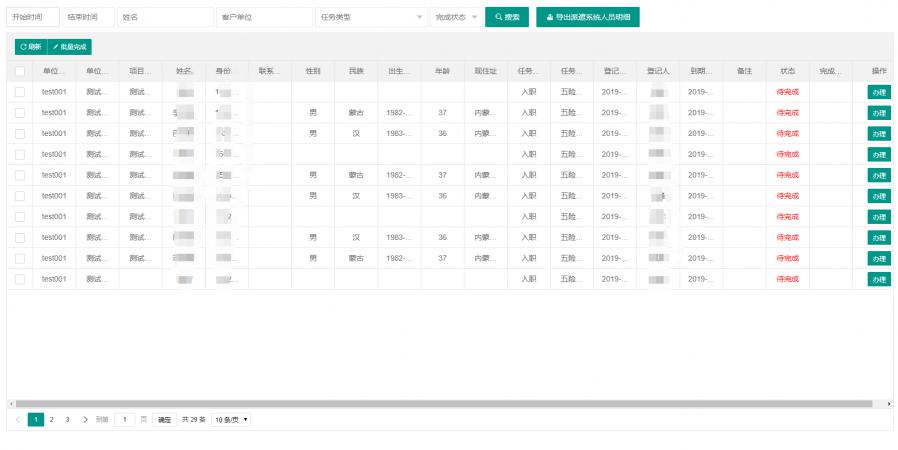The height and width of the screenshot is (450, 898).
Task: Switch to page 2 in pagination
Action: pyautogui.click(x=52, y=419)
